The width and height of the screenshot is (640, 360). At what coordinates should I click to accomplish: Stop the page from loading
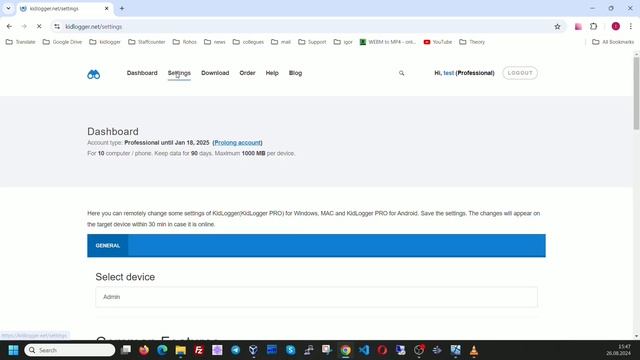(39, 27)
